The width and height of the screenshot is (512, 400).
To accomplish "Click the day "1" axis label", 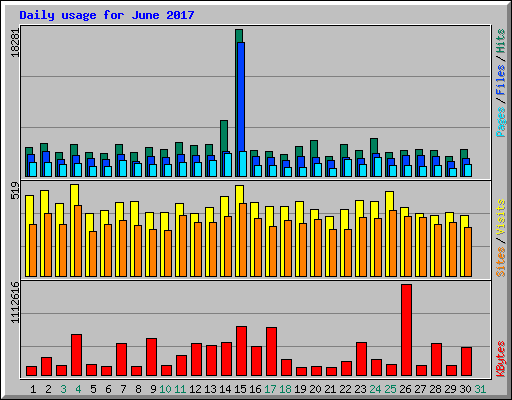I will coord(33,389).
